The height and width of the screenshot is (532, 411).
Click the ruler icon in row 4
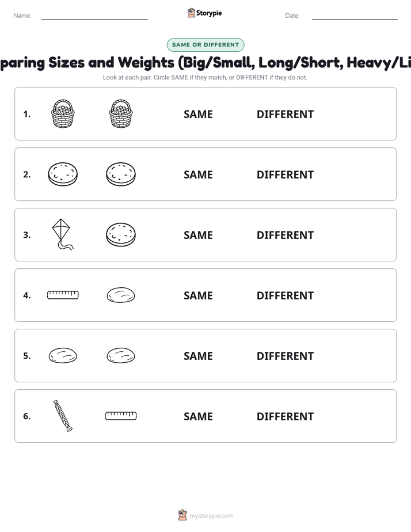(63, 295)
